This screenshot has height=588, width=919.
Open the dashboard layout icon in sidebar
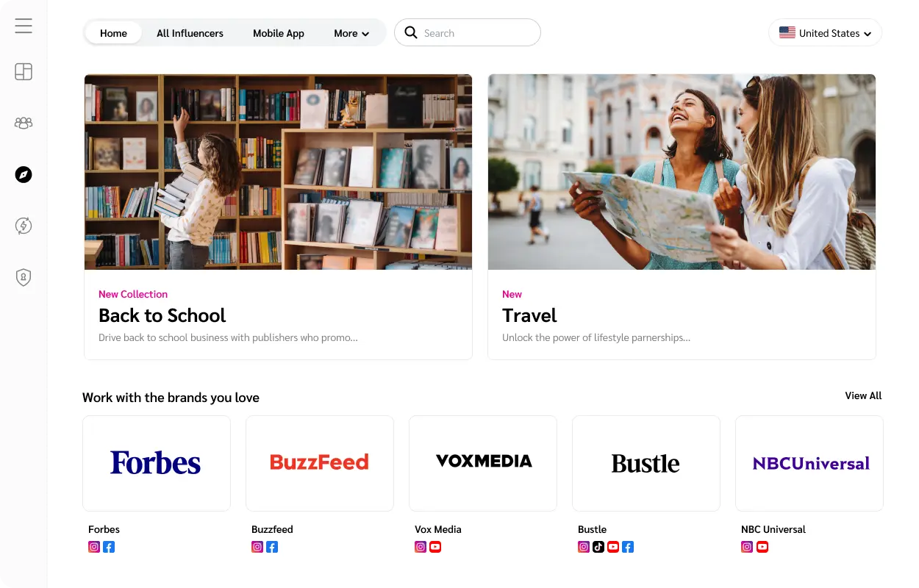coord(24,72)
